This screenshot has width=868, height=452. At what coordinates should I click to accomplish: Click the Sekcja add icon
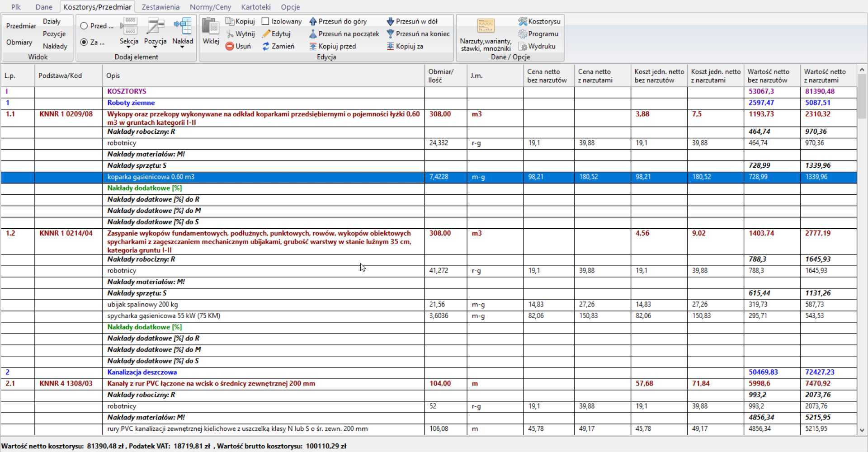tap(129, 26)
